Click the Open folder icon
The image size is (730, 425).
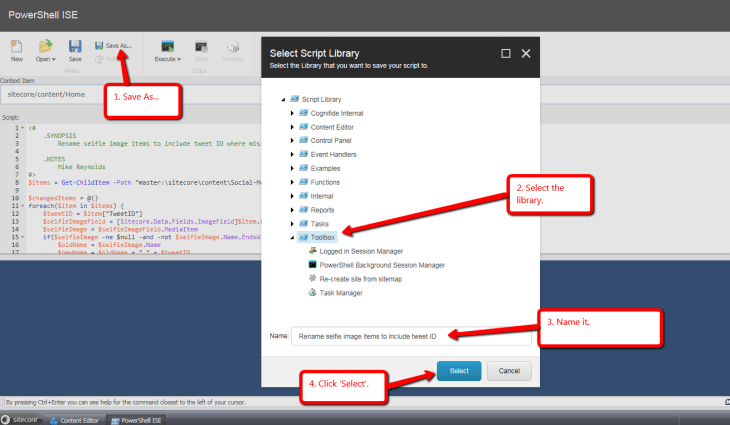pyautogui.click(x=45, y=46)
